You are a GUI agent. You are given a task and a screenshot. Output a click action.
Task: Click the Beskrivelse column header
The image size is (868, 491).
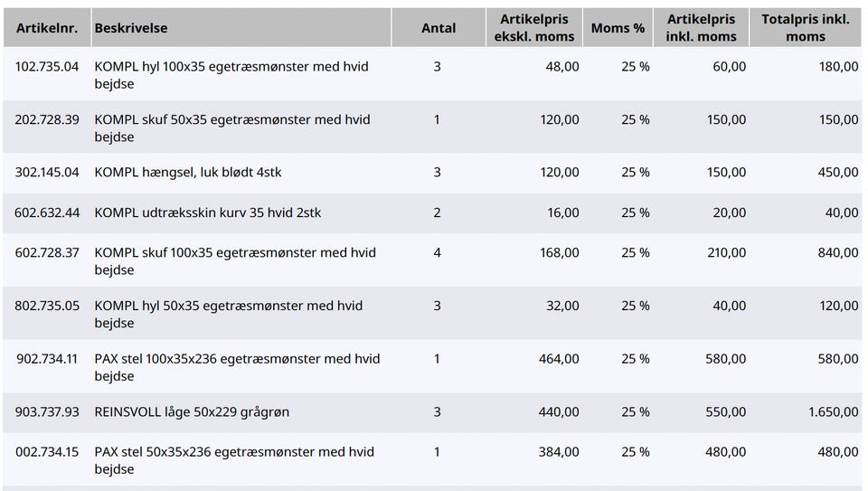click(x=131, y=28)
